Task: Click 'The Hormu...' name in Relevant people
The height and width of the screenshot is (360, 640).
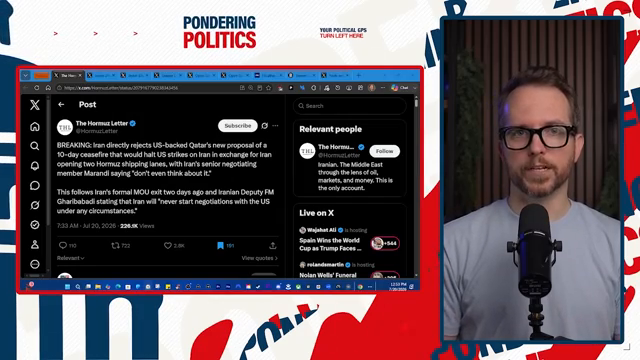Action: (x=336, y=147)
